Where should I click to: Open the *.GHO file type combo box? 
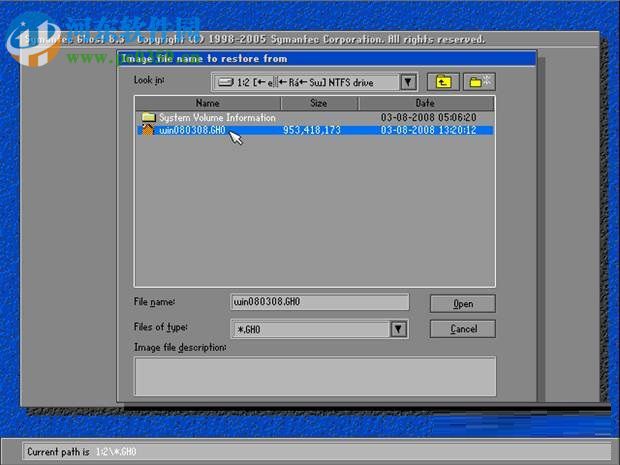(319, 329)
